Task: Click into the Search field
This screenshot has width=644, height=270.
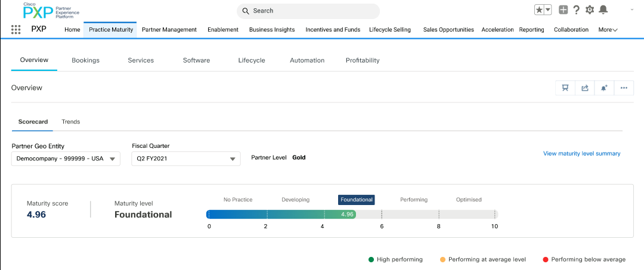Action: coord(308,11)
